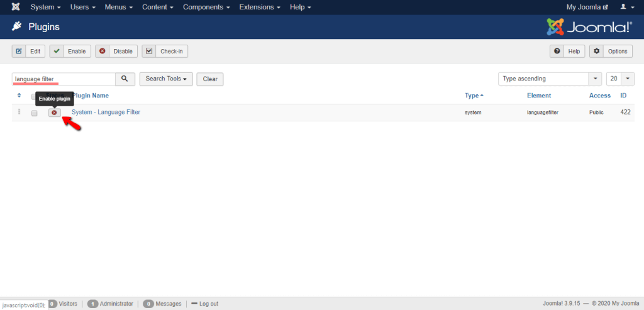The height and width of the screenshot is (310, 644).
Task: Open the System menu
Action: (x=45, y=7)
